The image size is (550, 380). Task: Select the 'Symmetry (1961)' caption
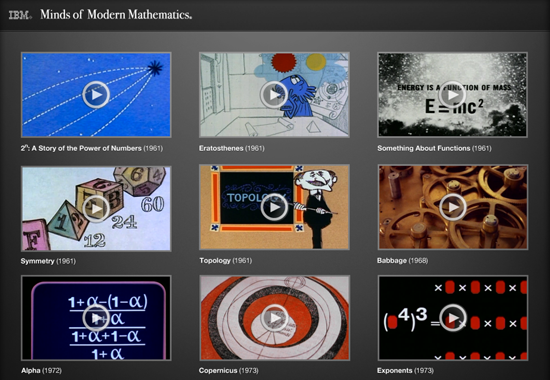tap(48, 261)
